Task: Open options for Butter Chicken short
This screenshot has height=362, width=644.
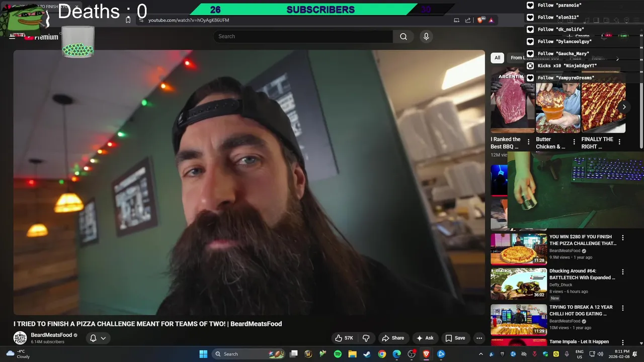Action: pos(574,142)
